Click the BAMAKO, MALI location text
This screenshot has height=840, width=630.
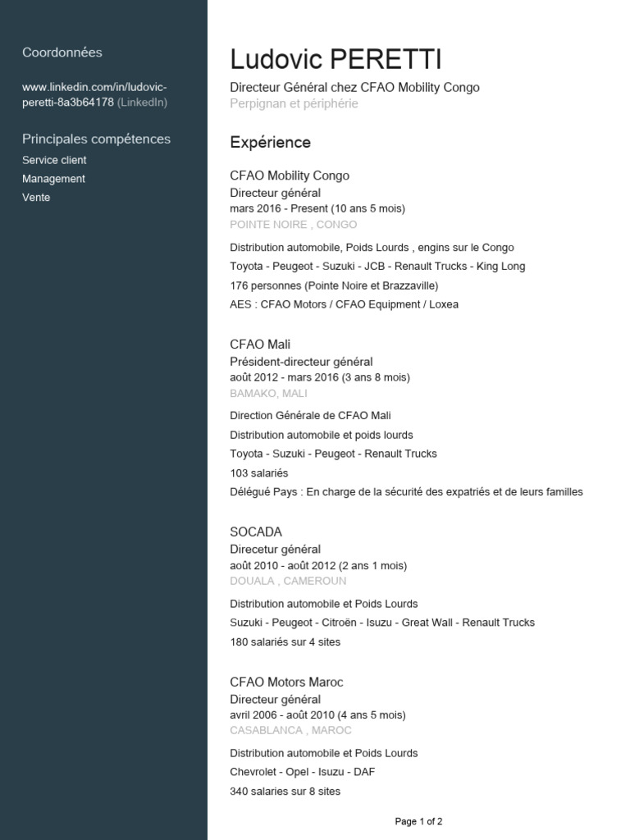pos(269,393)
